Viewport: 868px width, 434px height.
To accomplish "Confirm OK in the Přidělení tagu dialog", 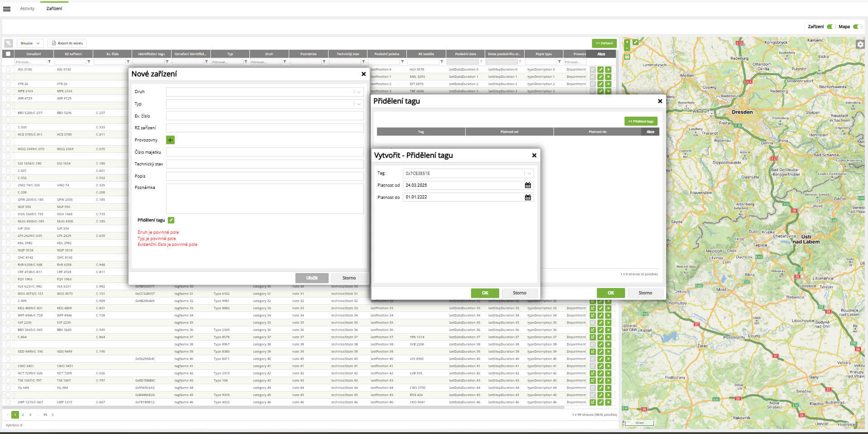I will tap(611, 293).
